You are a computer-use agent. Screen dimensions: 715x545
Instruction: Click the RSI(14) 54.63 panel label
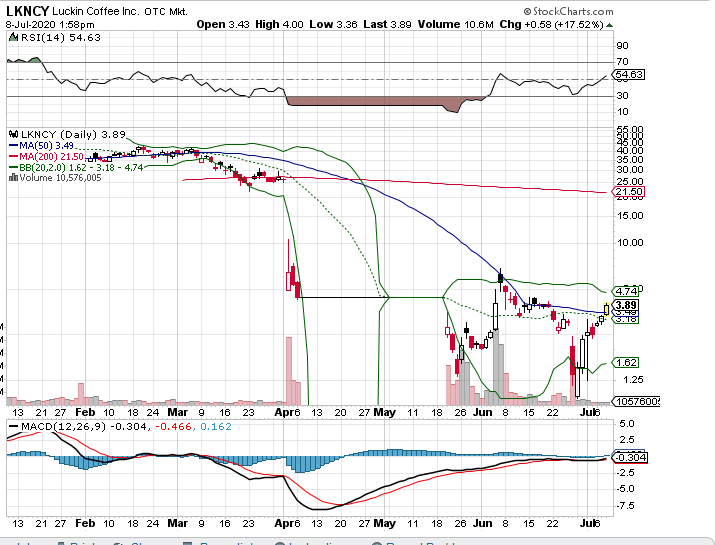point(61,37)
